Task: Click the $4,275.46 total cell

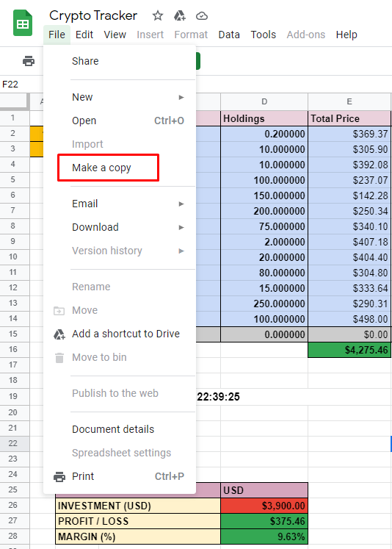Action: 349,350
